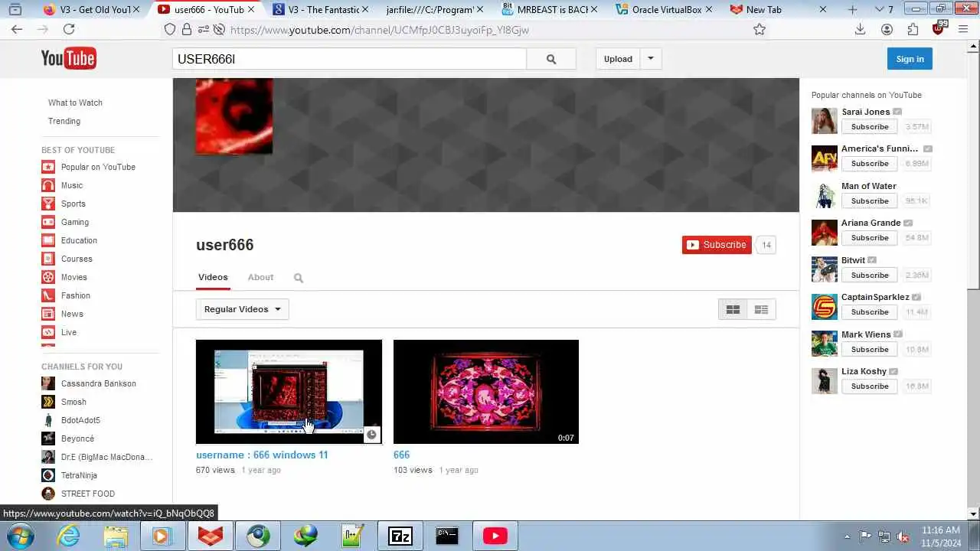
Task: Click the Music headphones icon
Action: pos(48,185)
